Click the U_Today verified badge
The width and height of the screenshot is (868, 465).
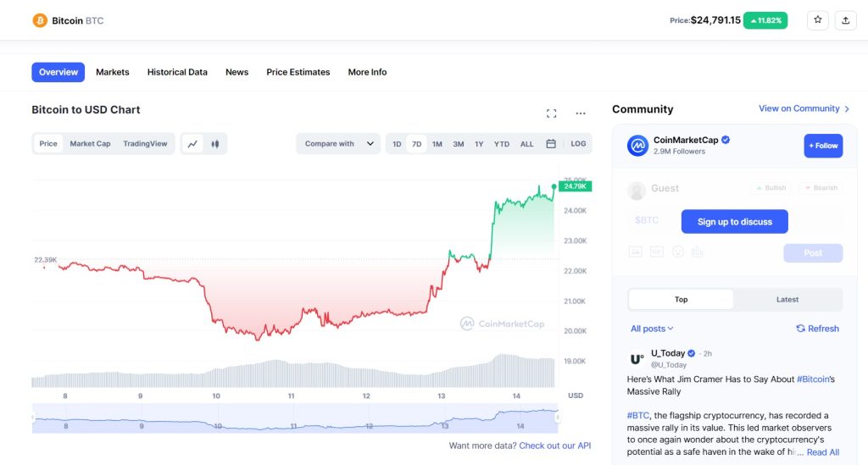pos(691,353)
